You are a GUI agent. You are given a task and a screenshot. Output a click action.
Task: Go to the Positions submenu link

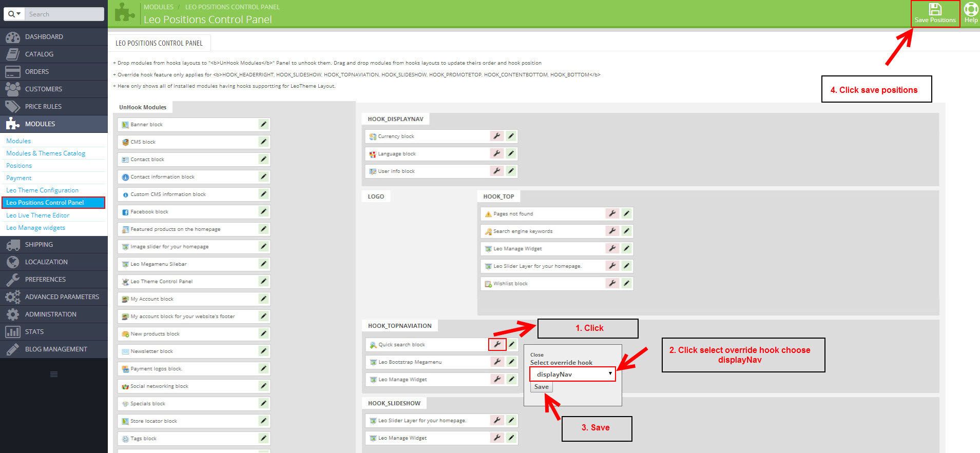[19, 165]
